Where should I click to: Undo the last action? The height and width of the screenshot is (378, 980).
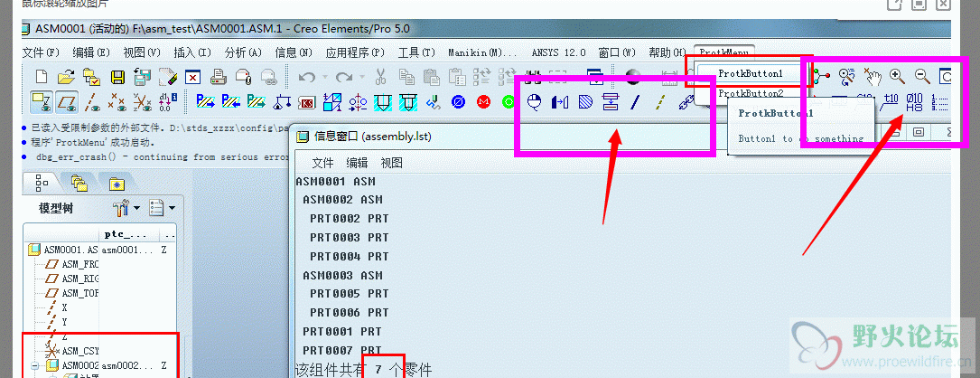pos(306,77)
